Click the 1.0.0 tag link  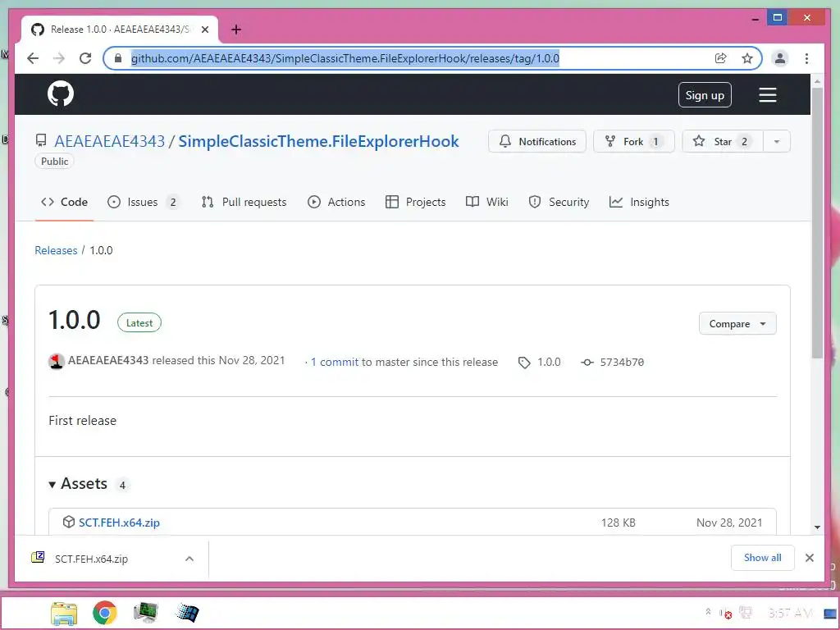coord(549,362)
